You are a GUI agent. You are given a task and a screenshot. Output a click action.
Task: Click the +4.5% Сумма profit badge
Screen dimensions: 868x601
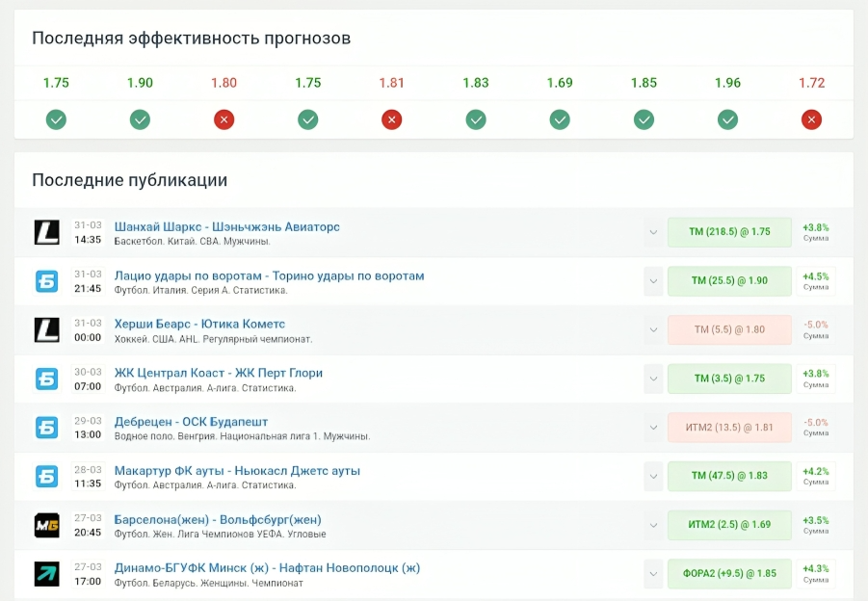pyautogui.click(x=815, y=280)
